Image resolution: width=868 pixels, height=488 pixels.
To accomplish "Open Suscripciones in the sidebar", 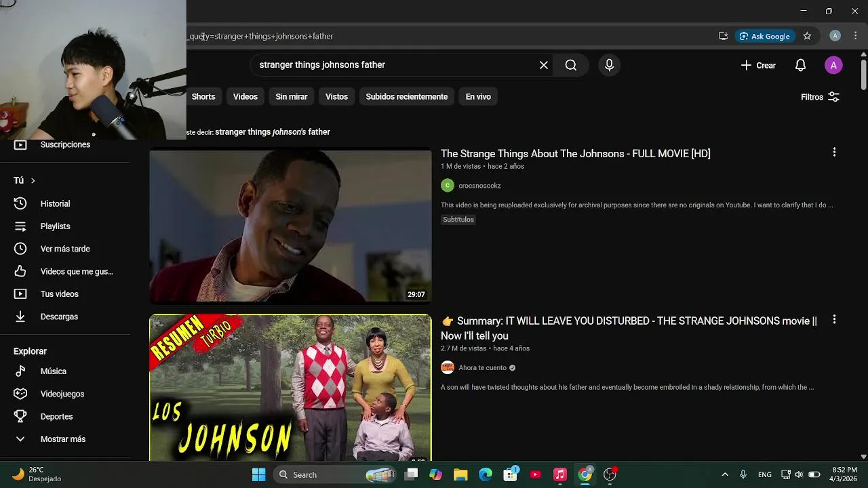I will (65, 144).
